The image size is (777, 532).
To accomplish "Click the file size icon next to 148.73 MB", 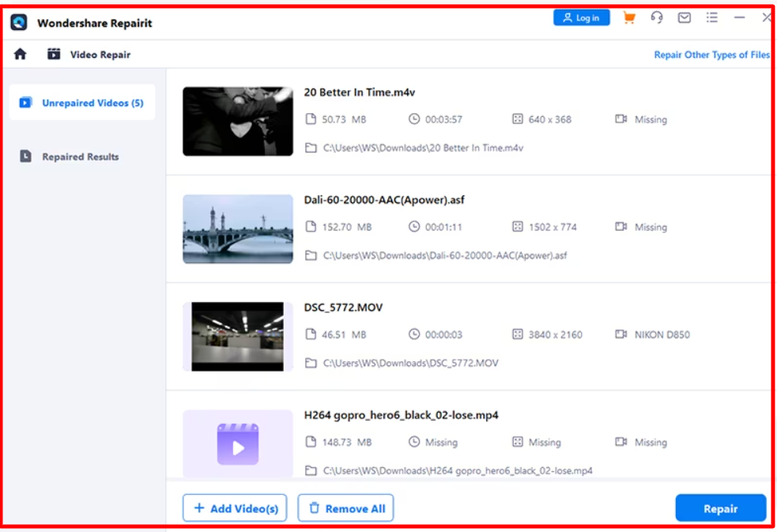I will 311,442.
